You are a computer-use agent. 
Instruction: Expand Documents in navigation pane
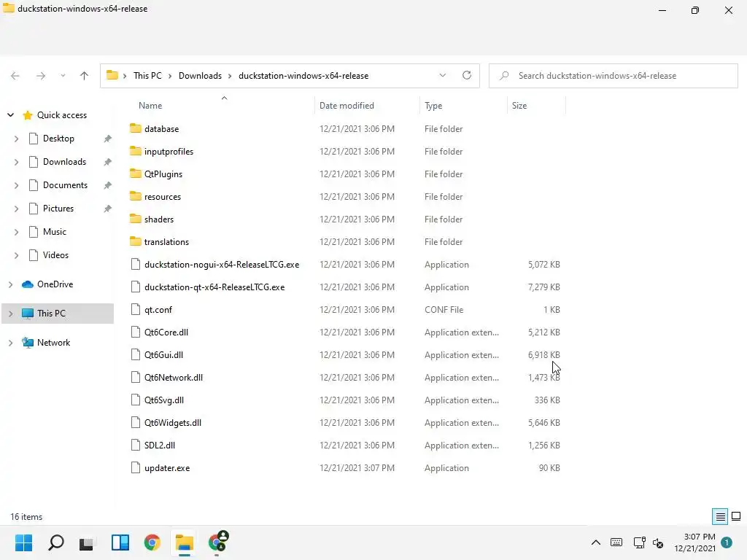click(x=16, y=185)
